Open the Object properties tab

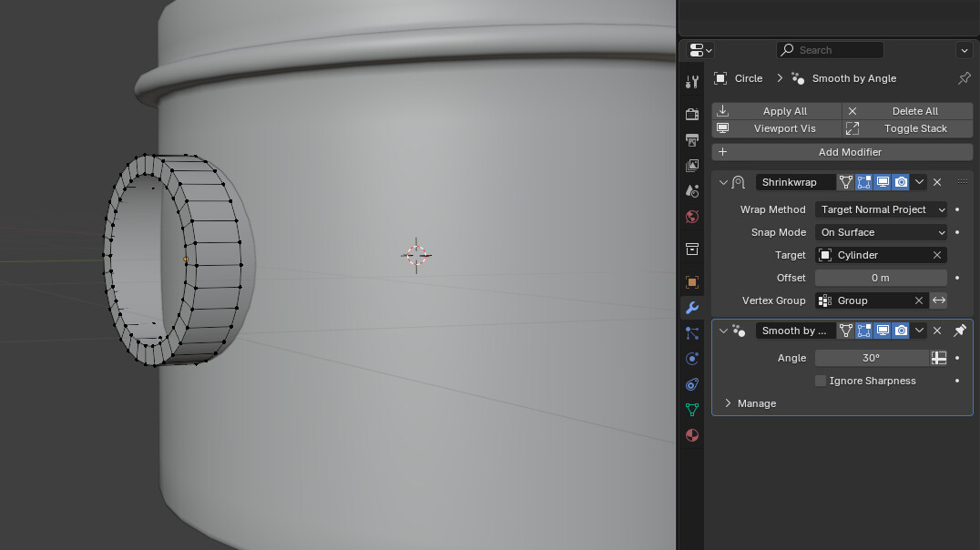click(692, 282)
